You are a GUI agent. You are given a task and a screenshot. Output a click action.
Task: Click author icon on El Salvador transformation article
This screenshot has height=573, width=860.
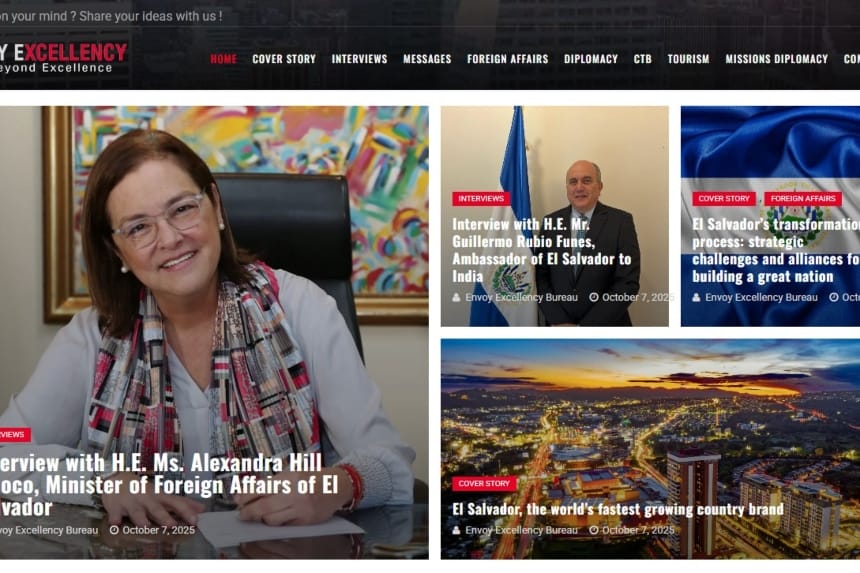(x=696, y=297)
